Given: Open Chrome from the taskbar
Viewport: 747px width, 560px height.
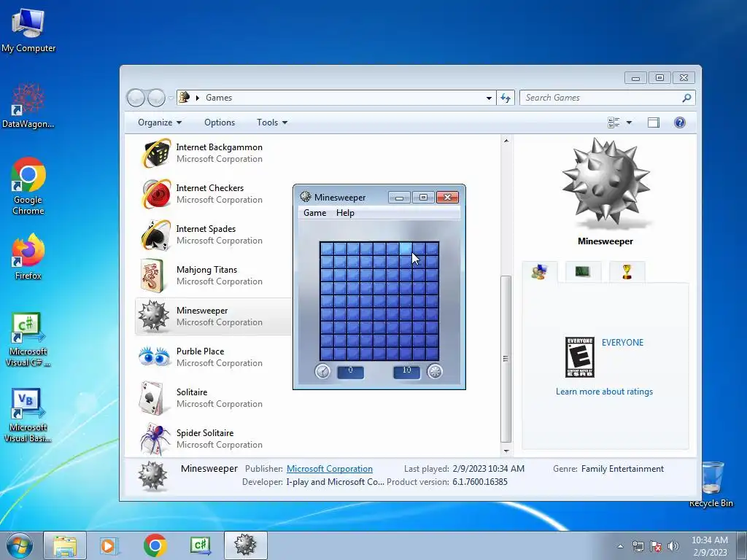Looking at the screenshot, I should [x=155, y=545].
